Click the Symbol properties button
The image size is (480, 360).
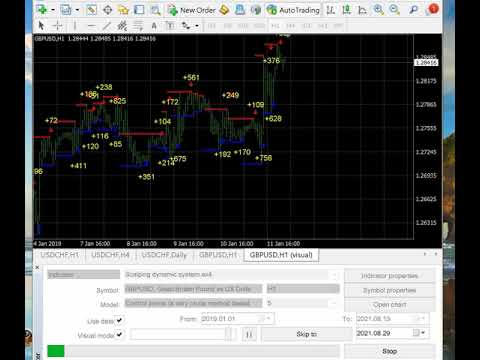390,290
